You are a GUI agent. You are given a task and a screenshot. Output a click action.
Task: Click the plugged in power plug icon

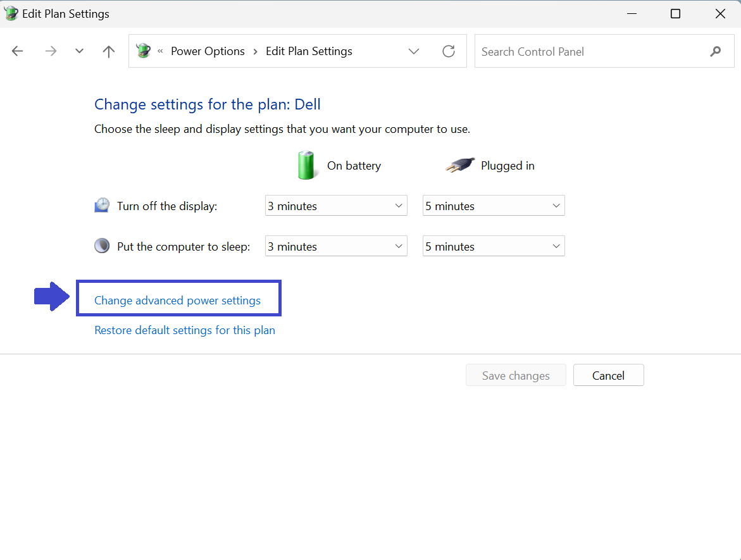click(459, 166)
